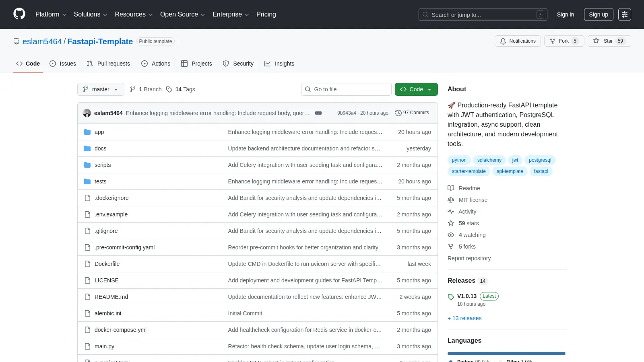Screen dimensions: 644x362
Task: Click the scripts folder icon
Action: coord(87,165)
